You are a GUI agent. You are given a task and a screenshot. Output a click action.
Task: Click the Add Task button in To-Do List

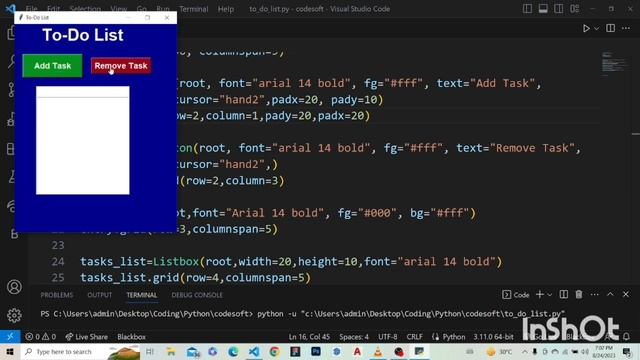point(52,66)
